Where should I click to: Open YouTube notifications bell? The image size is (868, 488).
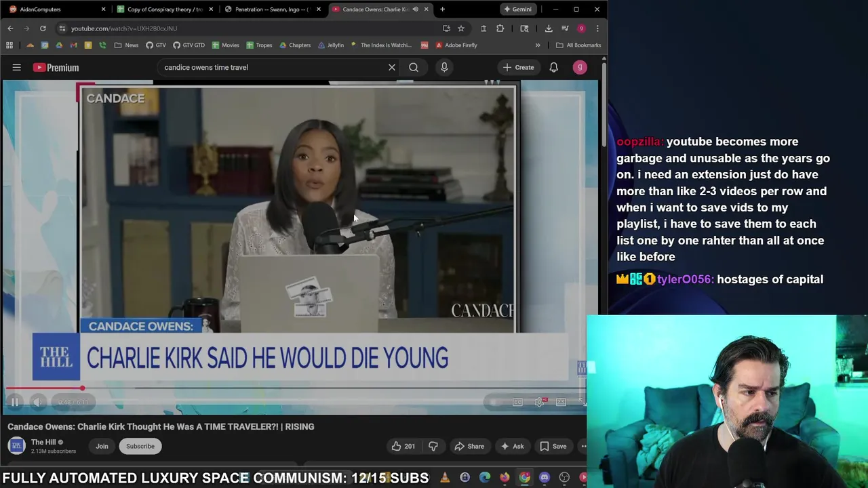coord(553,67)
